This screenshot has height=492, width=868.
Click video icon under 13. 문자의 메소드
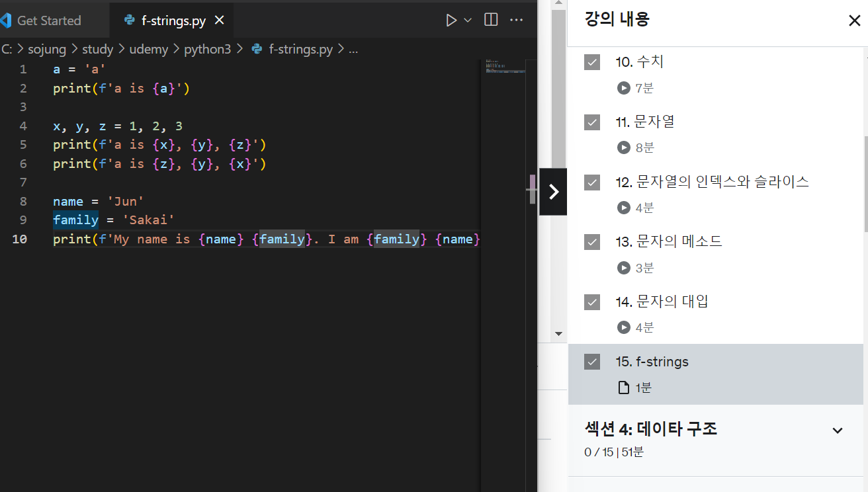click(x=623, y=268)
